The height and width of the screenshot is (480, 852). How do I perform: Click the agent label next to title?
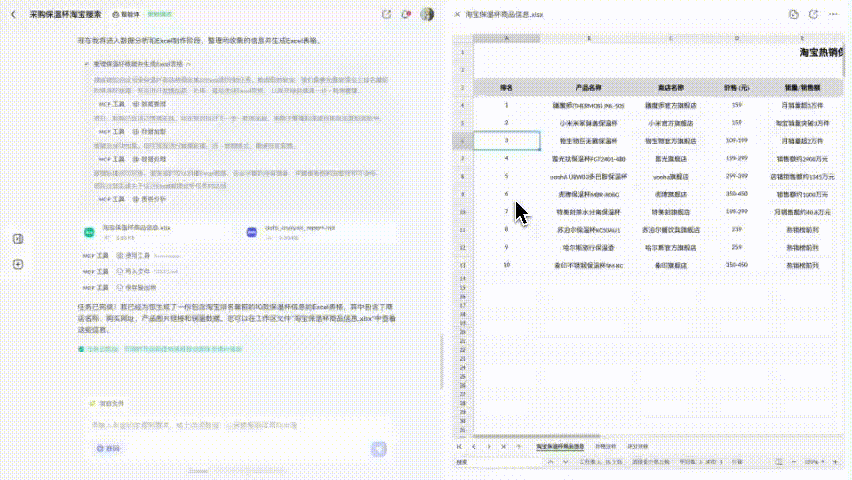point(126,15)
